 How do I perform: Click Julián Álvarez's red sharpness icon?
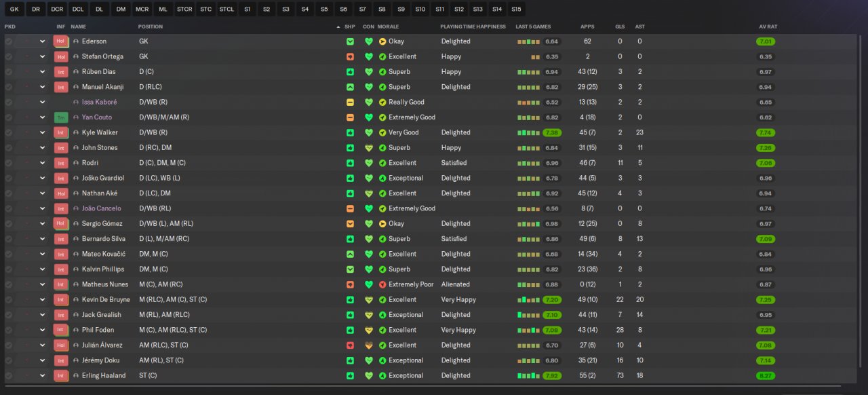point(350,345)
